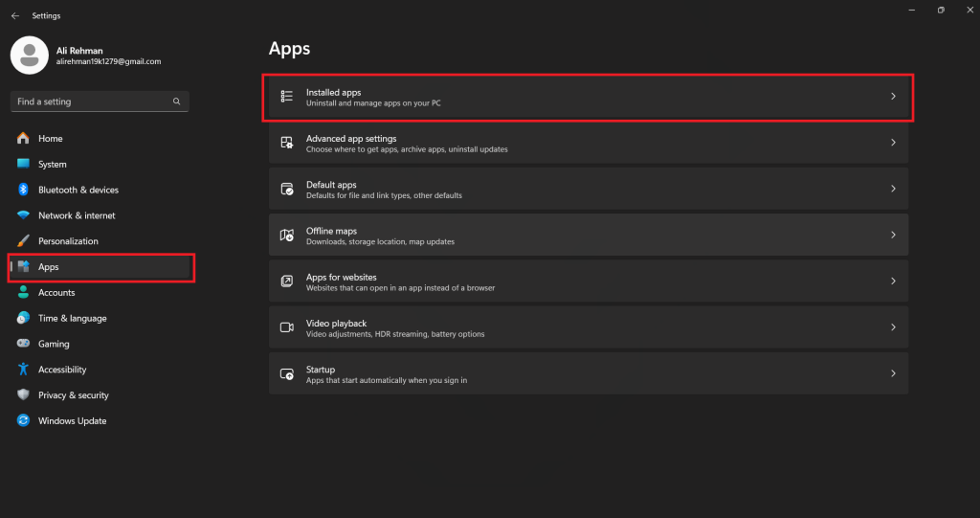Click the chevron on Default apps row

(x=893, y=189)
